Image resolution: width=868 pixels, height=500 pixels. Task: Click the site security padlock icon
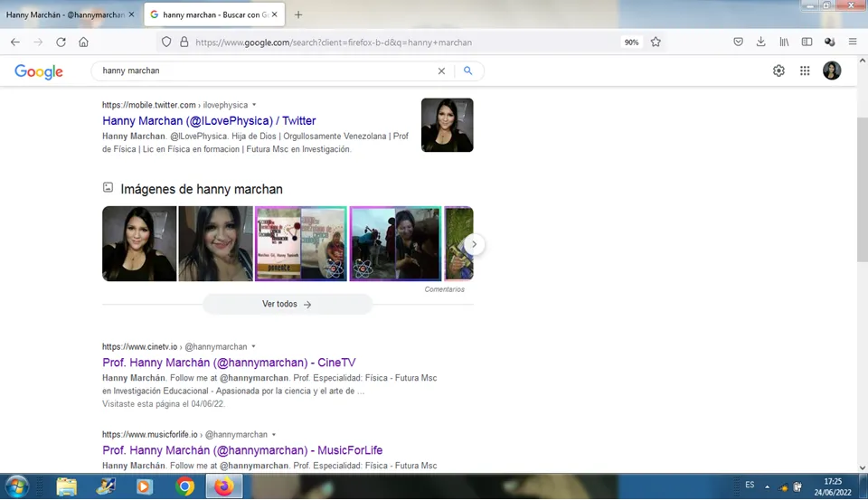[x=184, y=42]
